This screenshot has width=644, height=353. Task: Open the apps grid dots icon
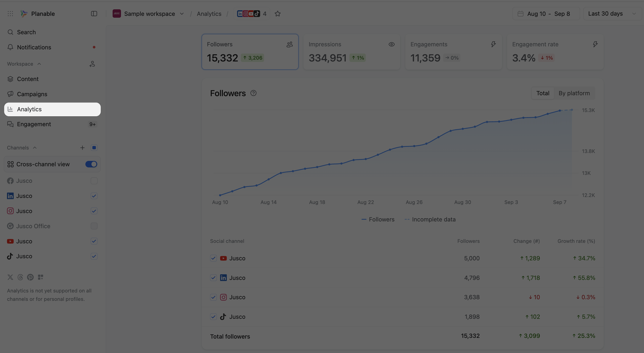(10, 14)
